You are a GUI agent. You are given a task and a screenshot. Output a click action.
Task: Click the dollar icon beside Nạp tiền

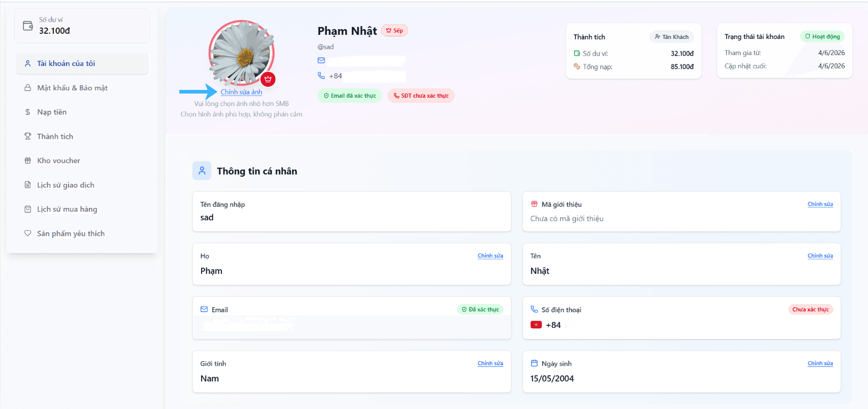(28, 112)
